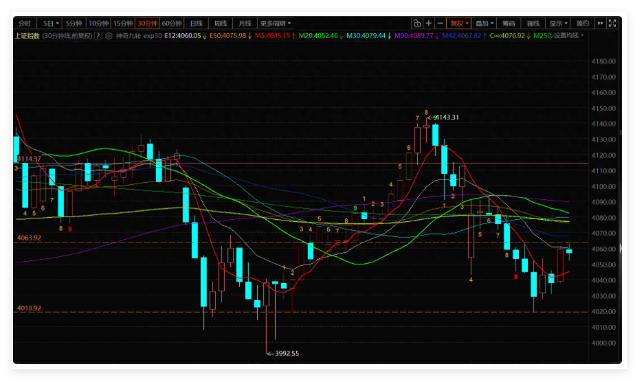Zoom in with the plus icon

click(428, 23)
